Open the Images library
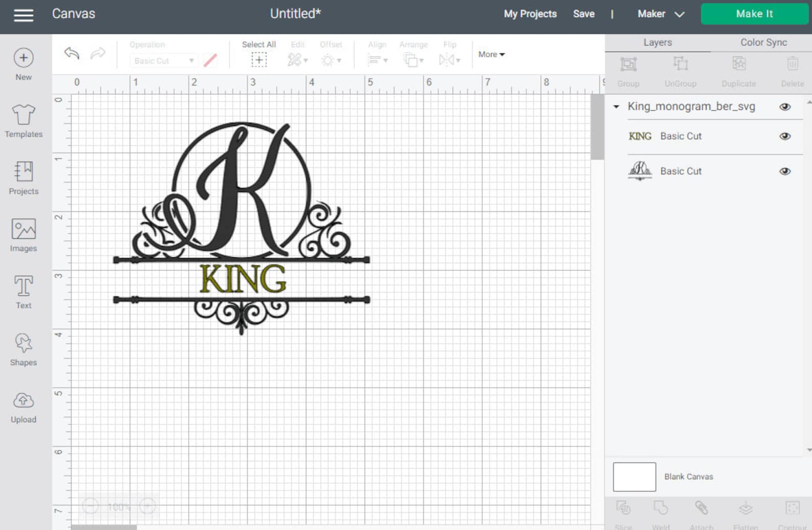812x530 pixels. coord(24,235)
